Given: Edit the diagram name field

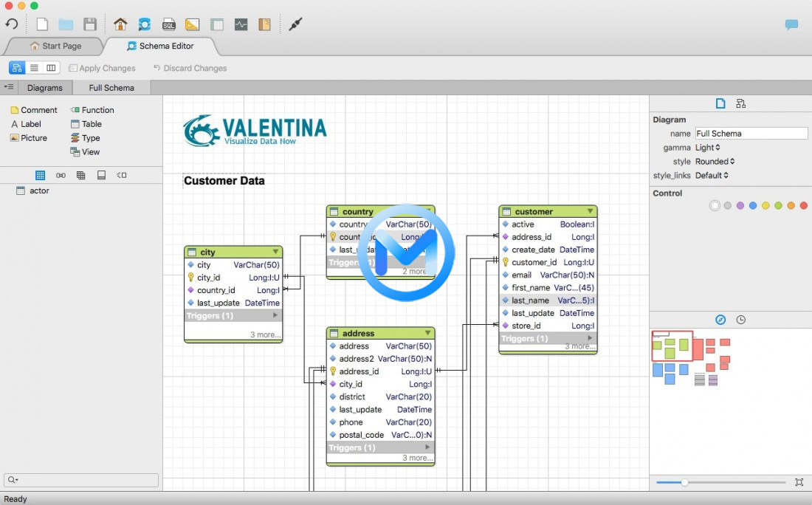Looking at the screenshot, I should 751,134.
